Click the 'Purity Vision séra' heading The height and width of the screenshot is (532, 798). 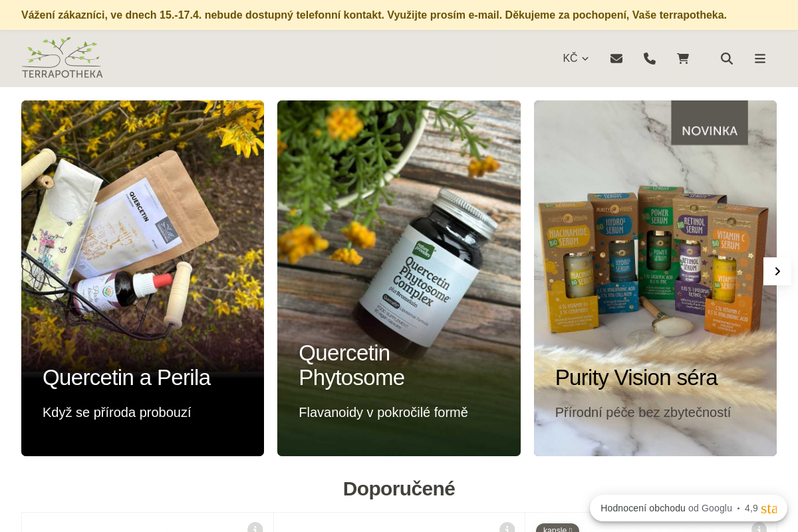coord(636,378)
